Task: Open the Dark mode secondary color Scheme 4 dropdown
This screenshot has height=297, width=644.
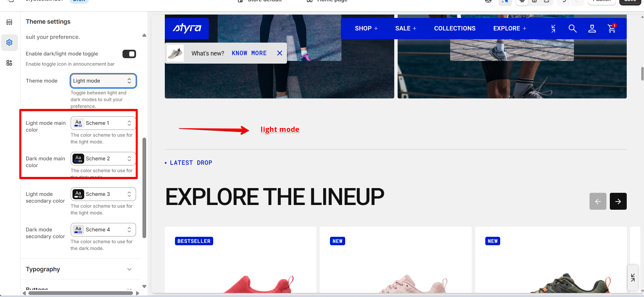Action: (103, 230)
